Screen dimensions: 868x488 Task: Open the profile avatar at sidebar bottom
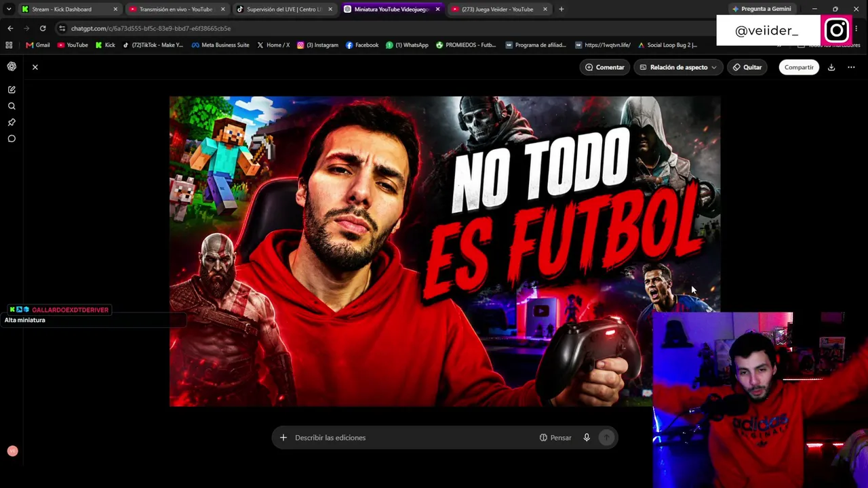[12, 451]
